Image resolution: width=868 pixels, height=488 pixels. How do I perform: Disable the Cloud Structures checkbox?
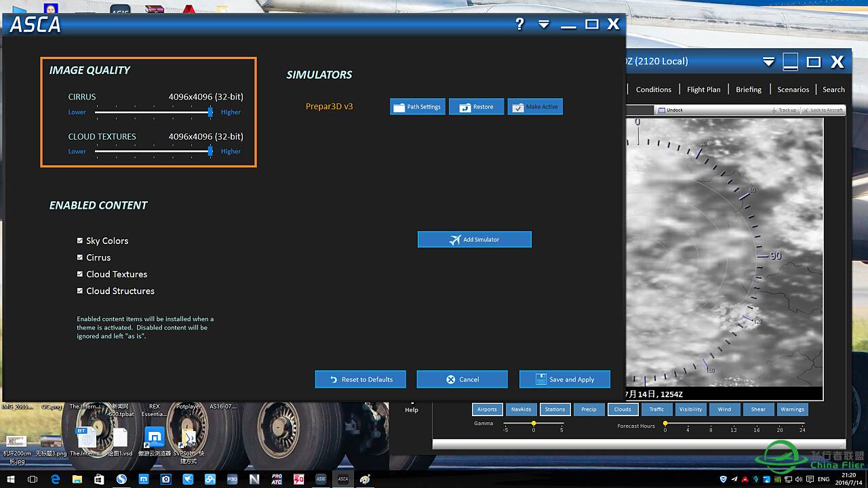click(x=80, y=291)
